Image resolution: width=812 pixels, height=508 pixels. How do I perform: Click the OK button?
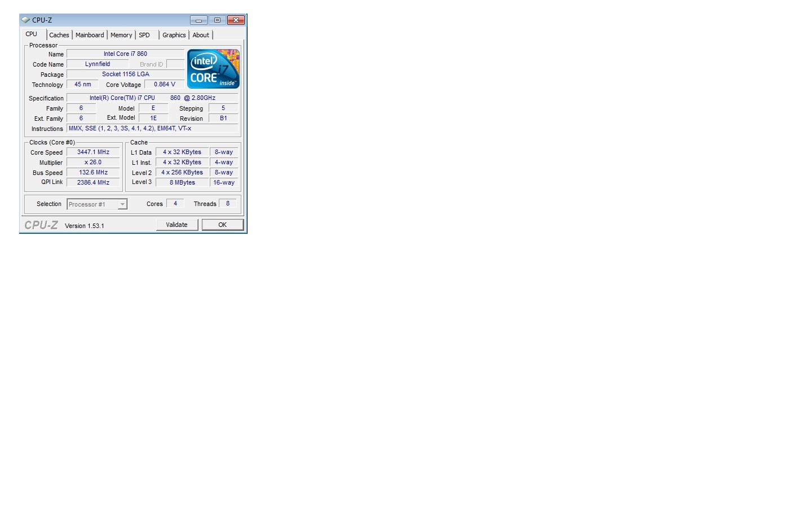click(x=223, y=225)
